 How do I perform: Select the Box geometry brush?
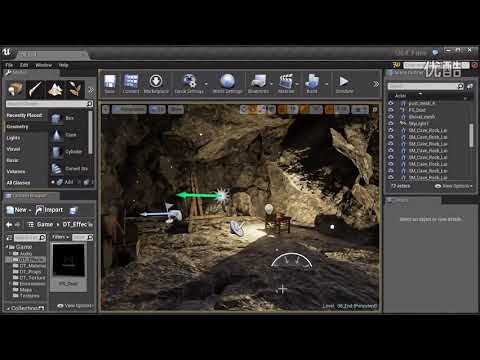[x=69, y=118]
